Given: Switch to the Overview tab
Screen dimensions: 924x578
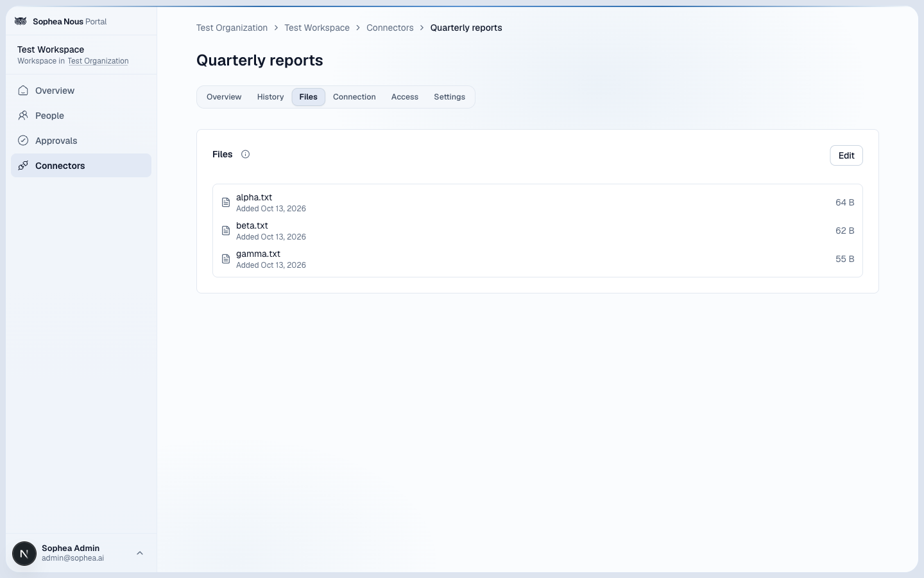Looking at the screenshot, I should 224,97.
